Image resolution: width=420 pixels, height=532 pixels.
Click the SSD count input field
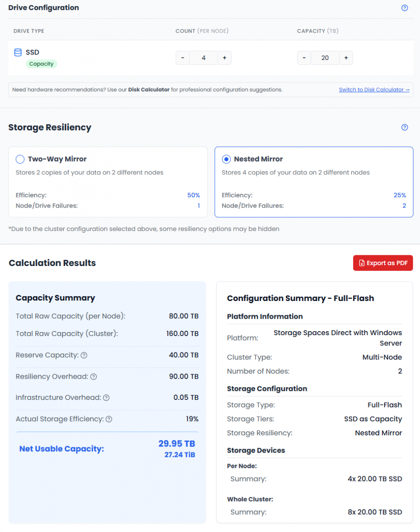coord(203,58)
